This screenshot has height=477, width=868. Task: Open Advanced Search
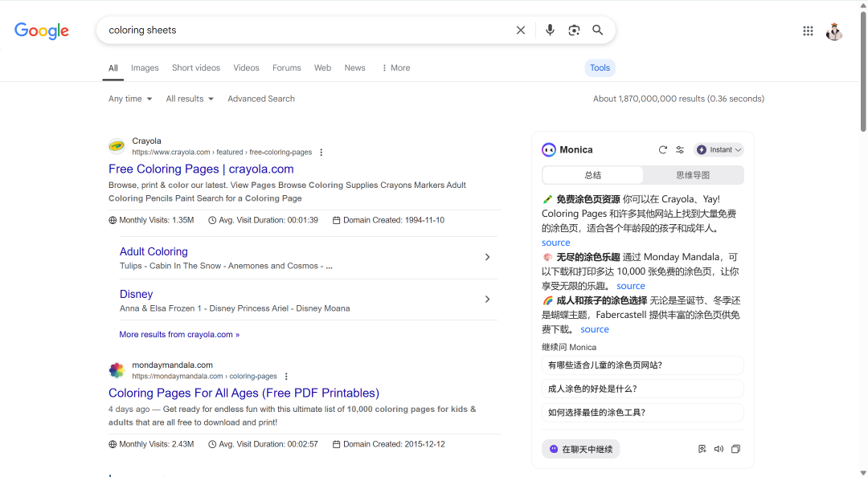[260, 99]
